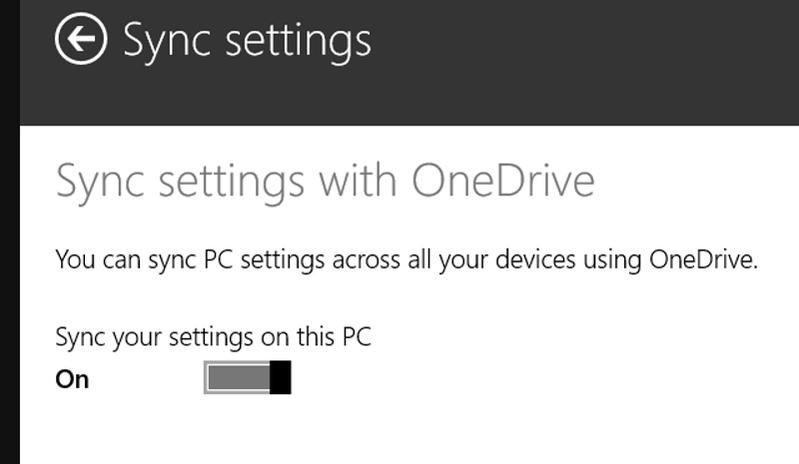Click the word "OneDrive" in the large heading
799x464 pixels.
click(x=502, y=183)
